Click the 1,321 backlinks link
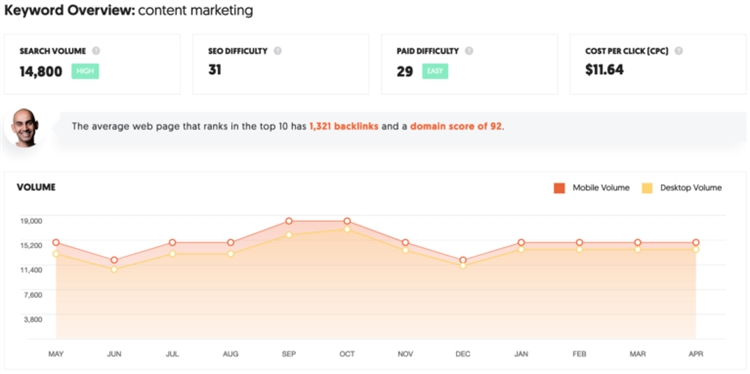The image size is (750, 374). point(344,127)
